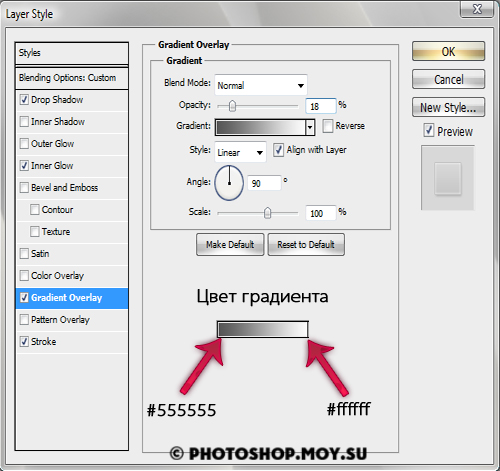Click the Opacity slider handle
Viewport: 500px width, 471px height.
(232, 106)
